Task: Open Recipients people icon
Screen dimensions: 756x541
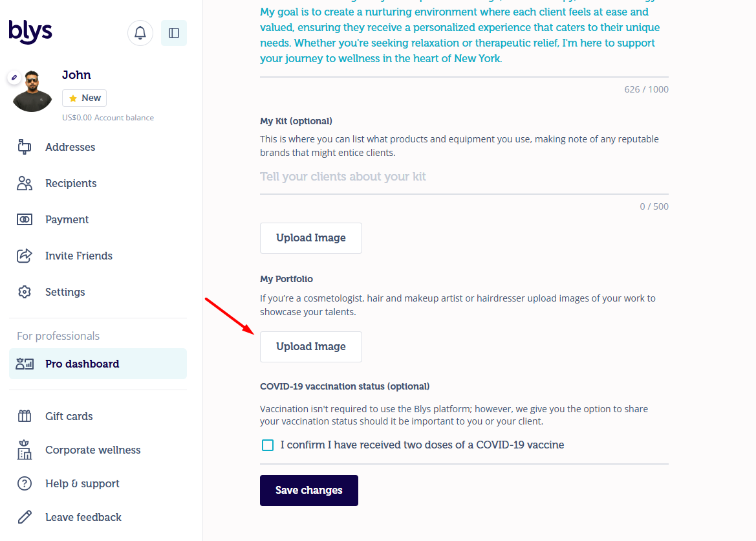Action: pos(25,183)
